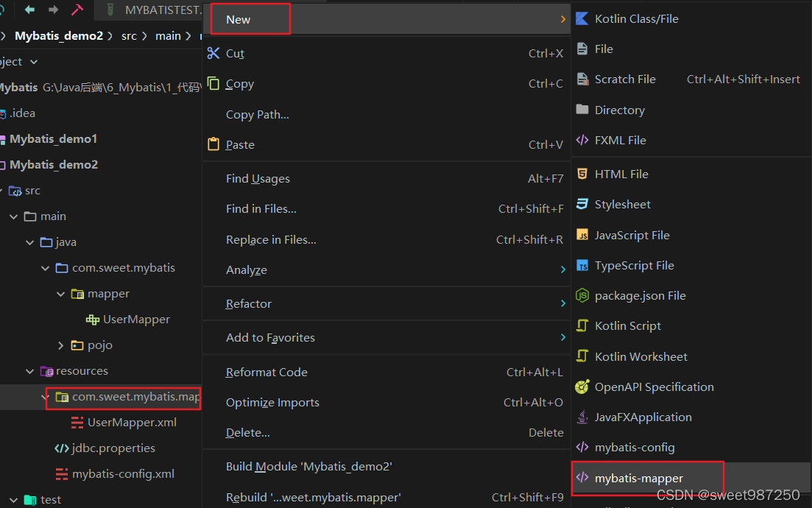Image resolution: width=812 pixels, height=508 pixels.
Task: Click the File document icon
Action: pos(582,49)
